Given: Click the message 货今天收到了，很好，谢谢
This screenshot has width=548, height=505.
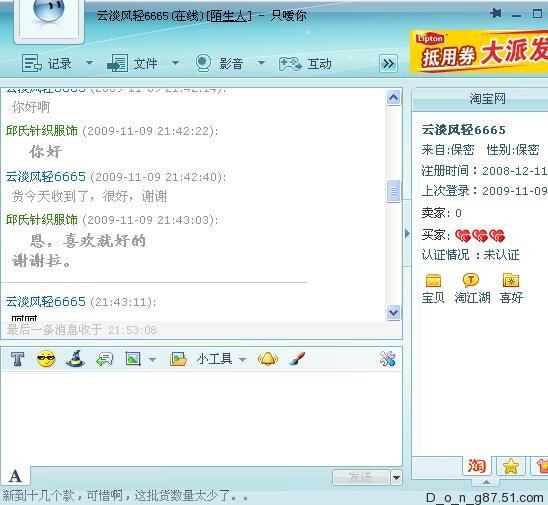Looking at the screenshot, I should pyautogui.click(x=89, y=196).
